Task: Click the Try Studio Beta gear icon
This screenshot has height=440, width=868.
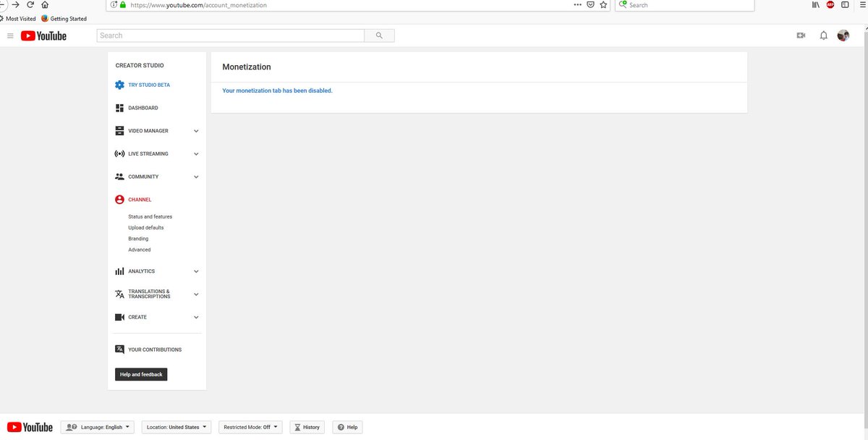Action: (119, 85)
